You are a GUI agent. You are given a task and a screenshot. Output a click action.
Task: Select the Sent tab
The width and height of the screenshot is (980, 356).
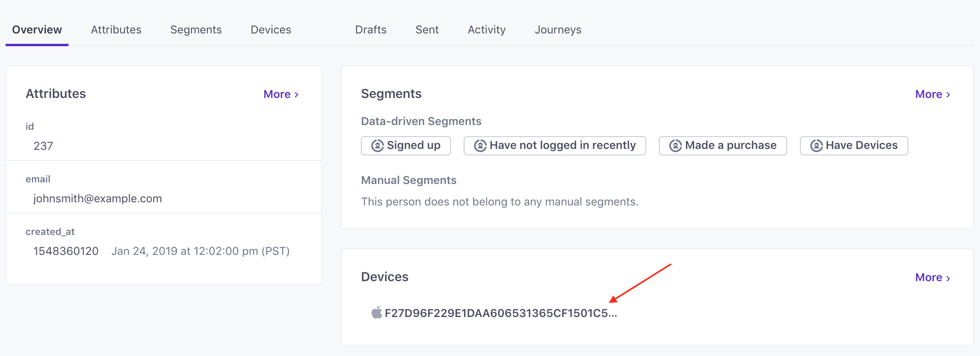coord(427,30)
